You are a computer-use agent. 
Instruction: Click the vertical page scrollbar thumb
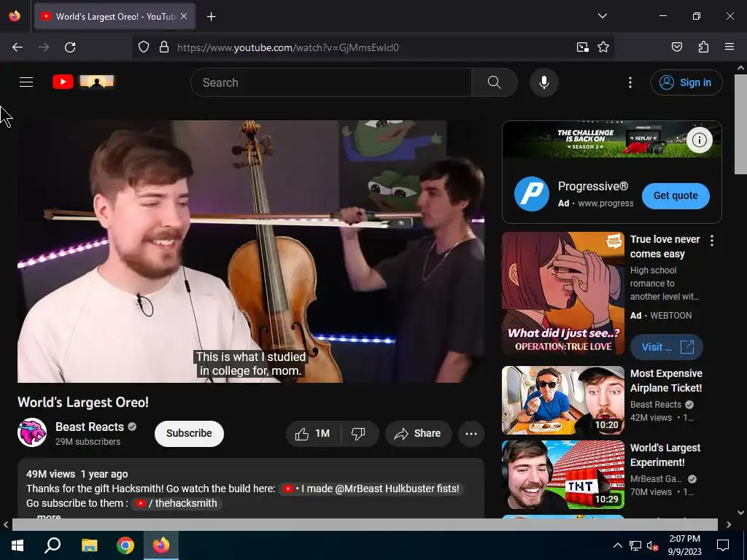tap(740, 124)
